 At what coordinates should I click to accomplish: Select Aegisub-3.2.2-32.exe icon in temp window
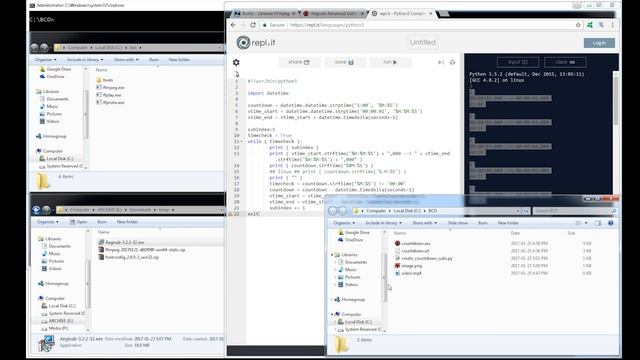point(101,242)
